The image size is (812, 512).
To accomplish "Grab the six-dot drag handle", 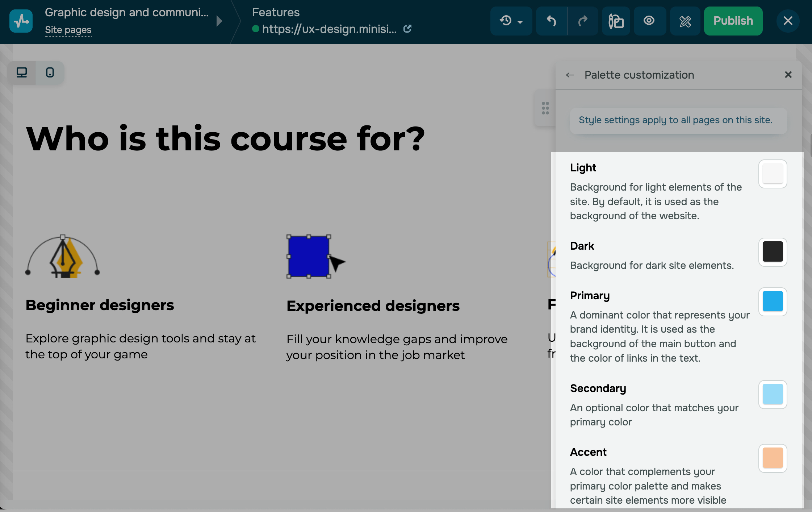I will 545,108.
